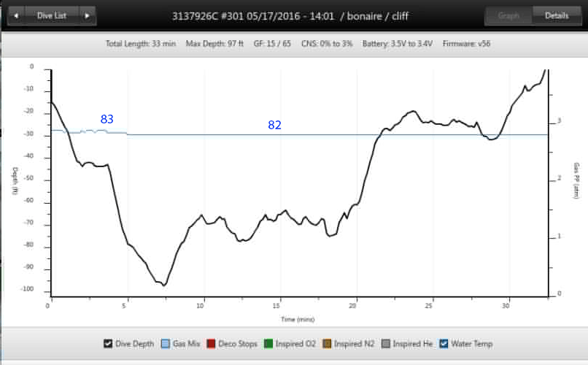Toggle the Inspired O2 checkbox
Viewport: 588px width, 365px height.
(268, 344)
